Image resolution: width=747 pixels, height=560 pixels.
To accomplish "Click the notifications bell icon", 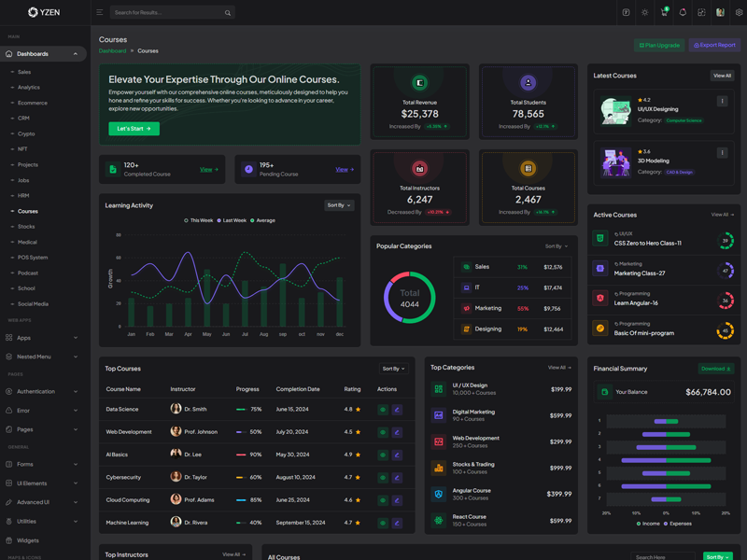I will point(683,13).
